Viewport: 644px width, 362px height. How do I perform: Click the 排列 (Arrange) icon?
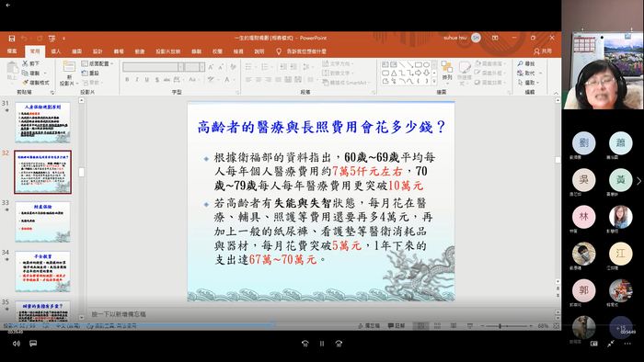click(447, 71)
